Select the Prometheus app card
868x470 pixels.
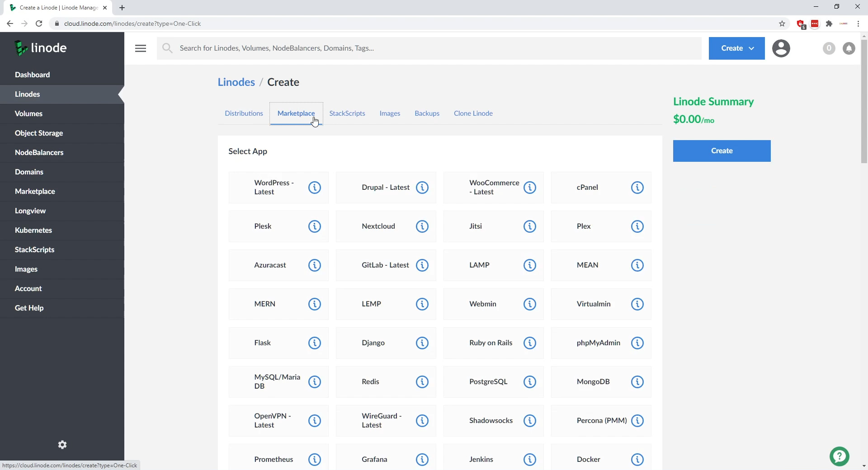[x=278, y=457]
